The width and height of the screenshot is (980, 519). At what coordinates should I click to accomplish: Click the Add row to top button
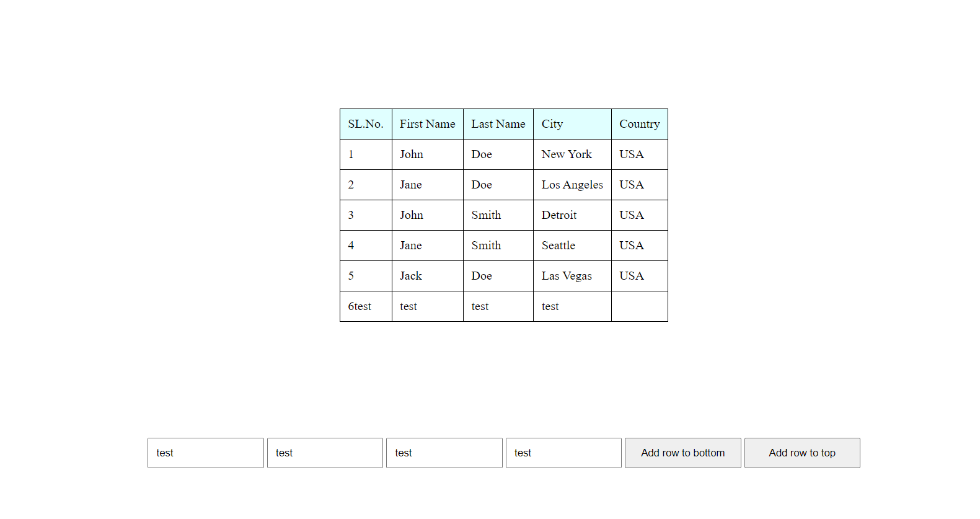pos(802,453)
